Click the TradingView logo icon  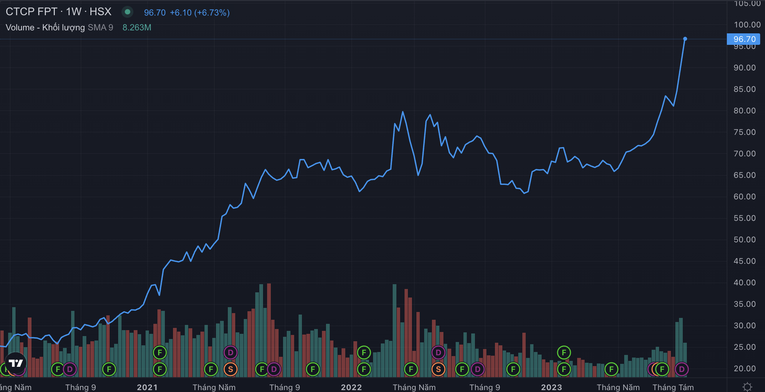pyautogui.click(x=16, y=362)
